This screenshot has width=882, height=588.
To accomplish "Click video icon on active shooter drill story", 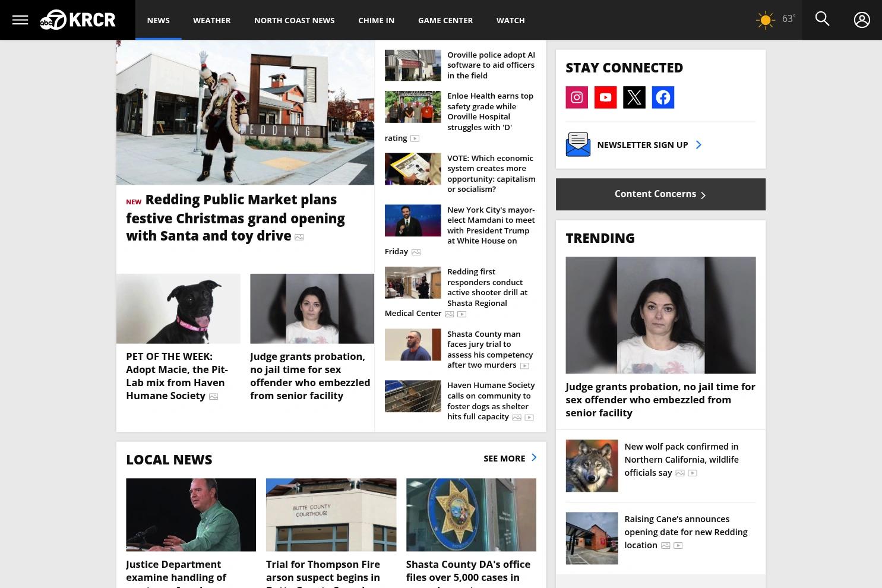I will tap(461, 314).
